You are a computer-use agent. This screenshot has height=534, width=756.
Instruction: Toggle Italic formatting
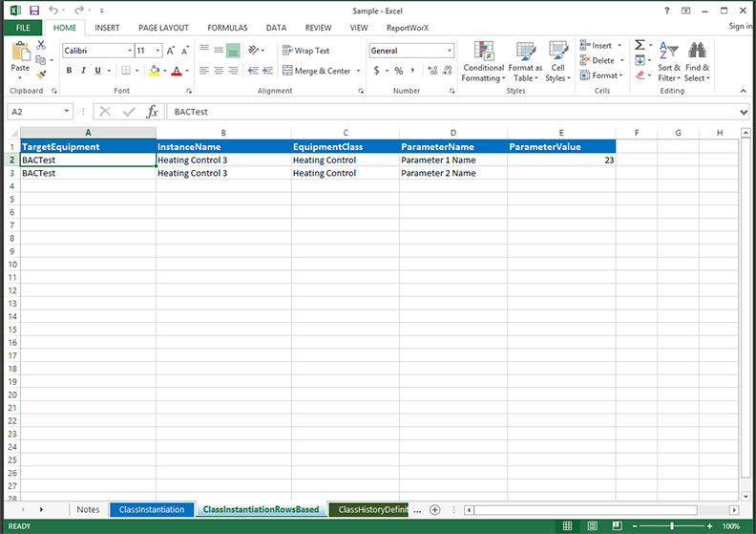(83, 71)
